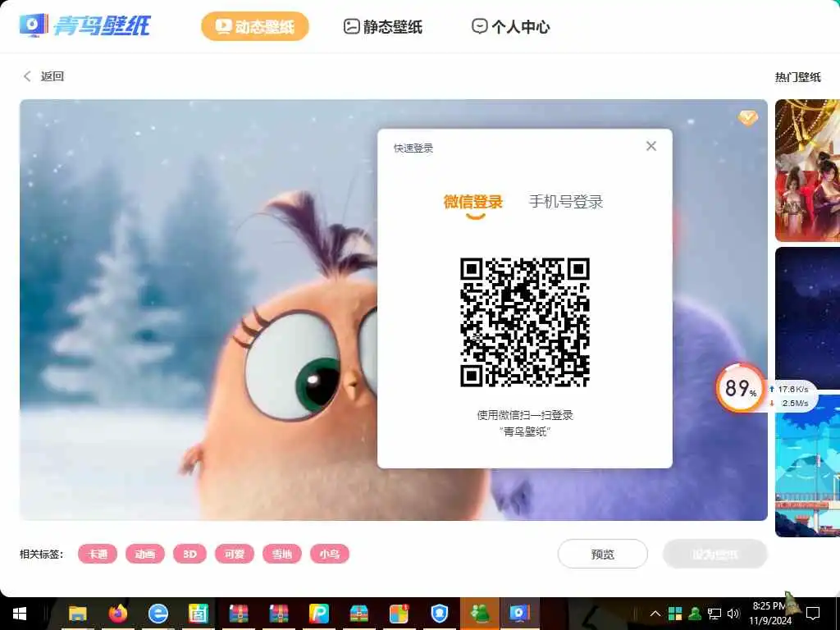Screen dimensions: 840x630
Task: Select the 3D tag
Action: click(x=189, y=554)
